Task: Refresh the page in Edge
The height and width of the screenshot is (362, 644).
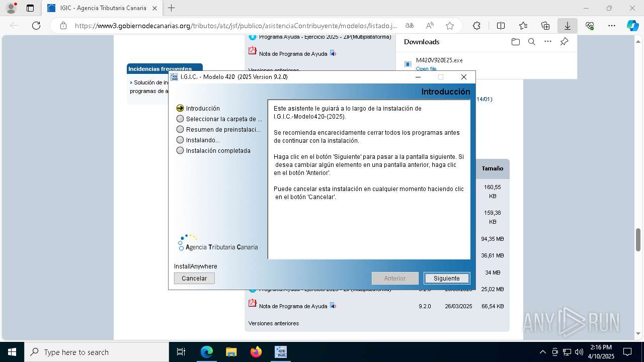Action: pos(36,26)
